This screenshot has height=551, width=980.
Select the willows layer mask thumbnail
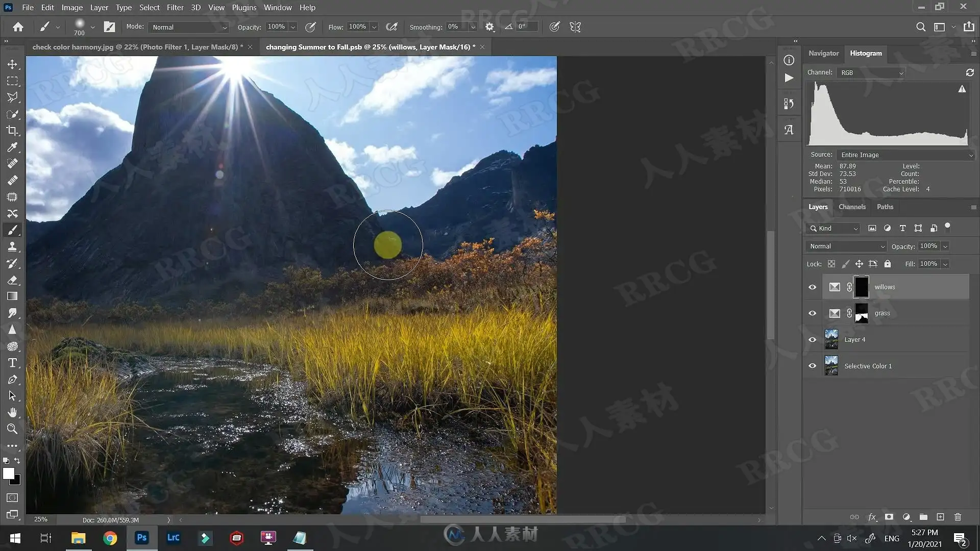point(861,287)
